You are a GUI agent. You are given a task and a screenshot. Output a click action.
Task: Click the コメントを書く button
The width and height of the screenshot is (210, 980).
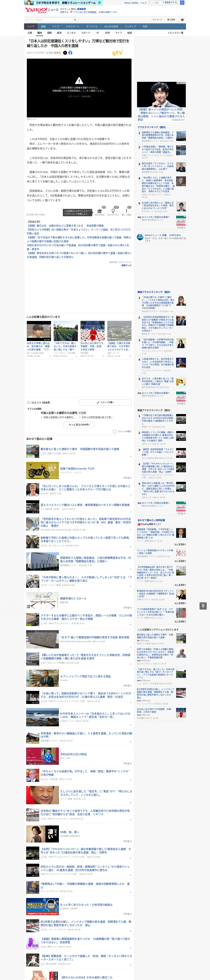click(x=105, y=402)
